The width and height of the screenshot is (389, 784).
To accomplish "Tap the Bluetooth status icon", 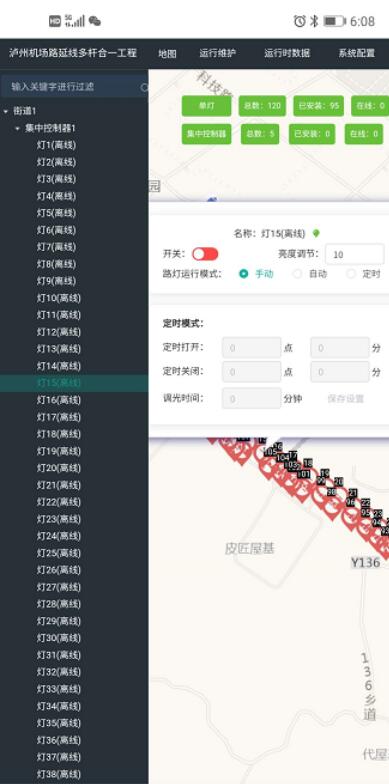I will pyautogui.click(x=314, y=21).
